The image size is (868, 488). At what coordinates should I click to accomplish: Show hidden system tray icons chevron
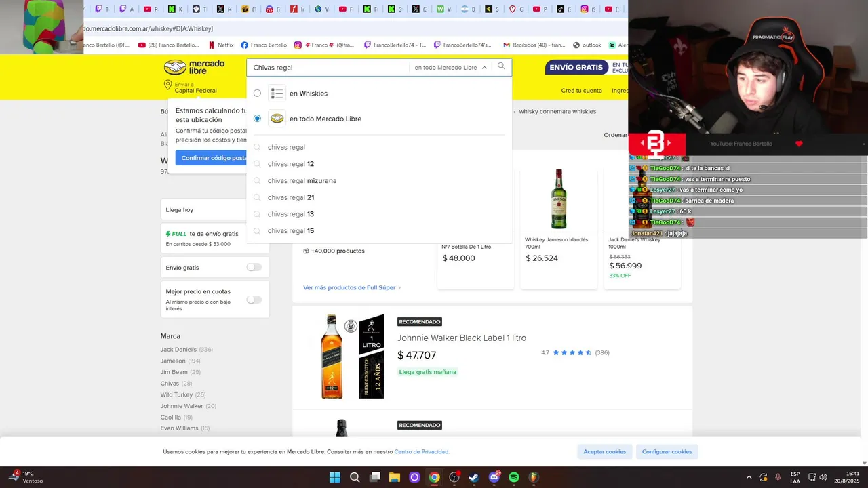(749, 477)
